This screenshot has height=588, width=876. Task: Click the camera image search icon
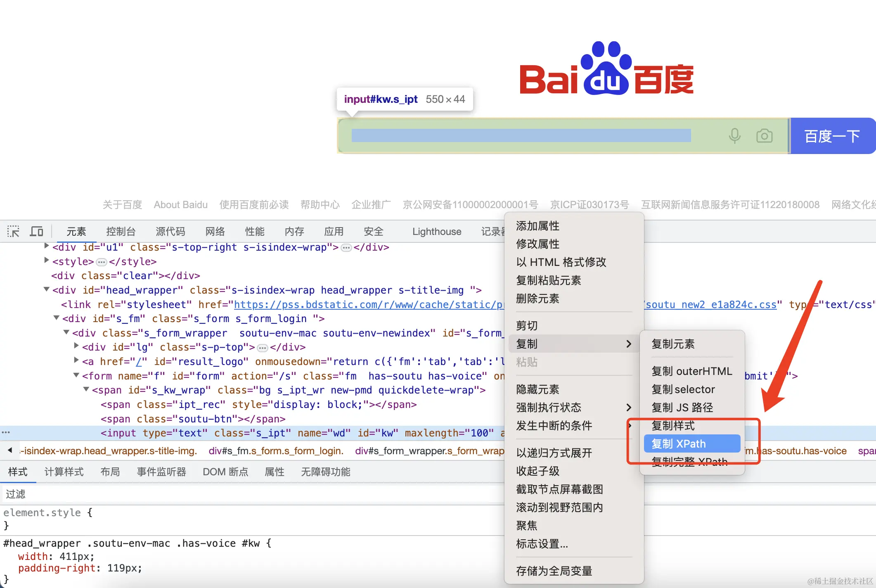[764, 136]
